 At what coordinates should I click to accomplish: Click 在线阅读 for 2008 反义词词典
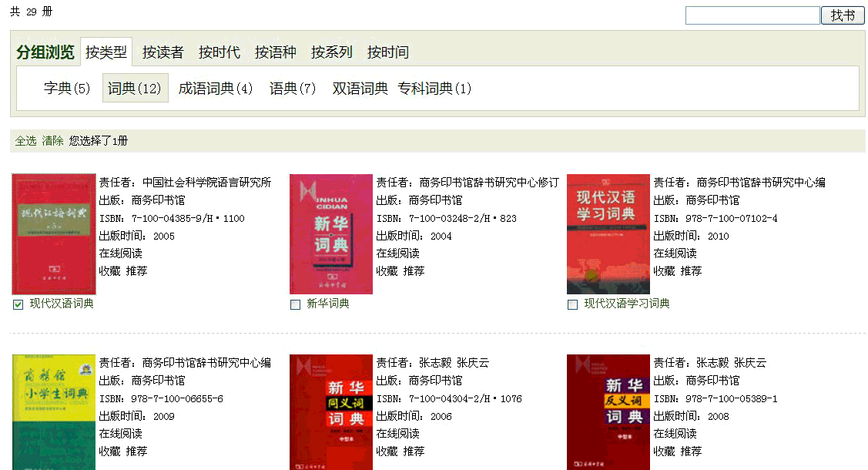pyautogui.click(x=675, y=434)
